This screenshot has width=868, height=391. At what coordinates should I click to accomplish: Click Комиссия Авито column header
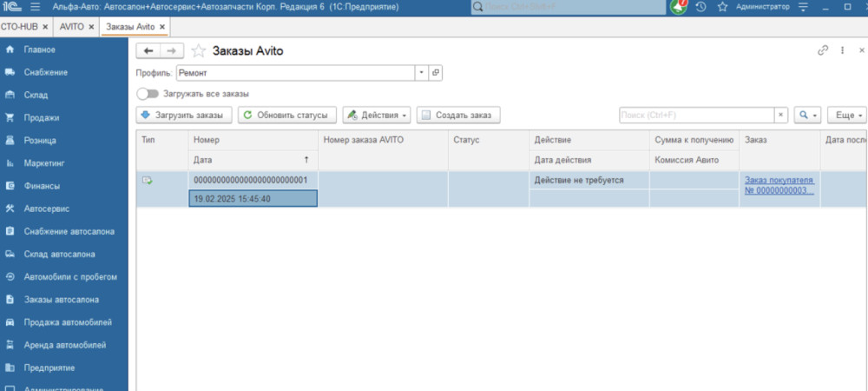[694, 160]
